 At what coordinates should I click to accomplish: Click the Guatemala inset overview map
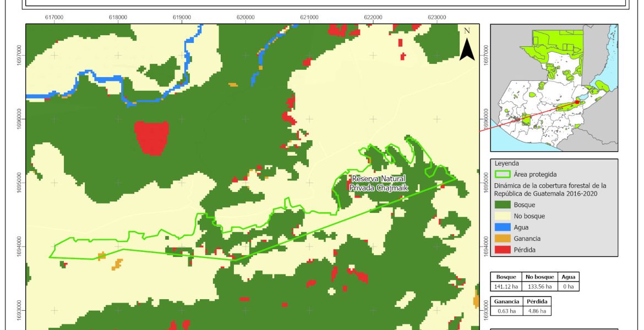tap(554, 88)
